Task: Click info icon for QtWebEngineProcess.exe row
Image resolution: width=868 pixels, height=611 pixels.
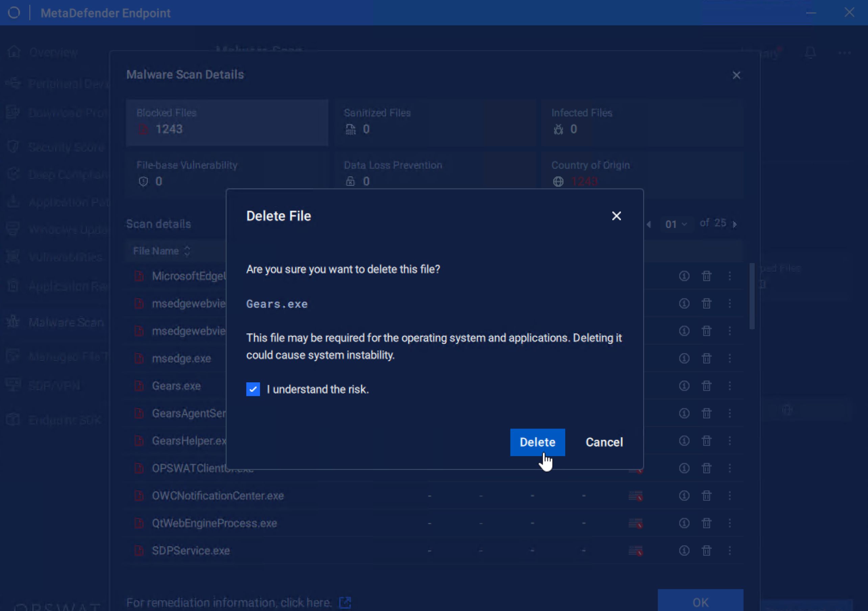Action: tap(684, 523)
